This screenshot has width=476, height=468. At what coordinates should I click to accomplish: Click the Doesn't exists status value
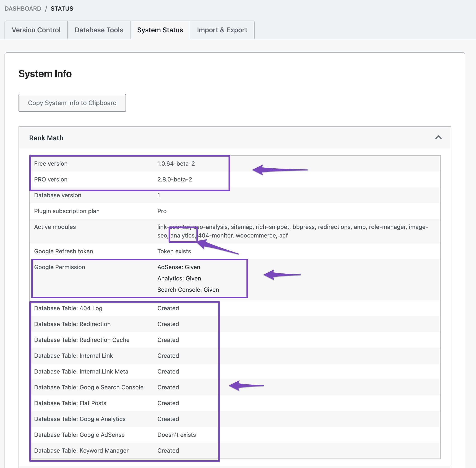[176, 435]
